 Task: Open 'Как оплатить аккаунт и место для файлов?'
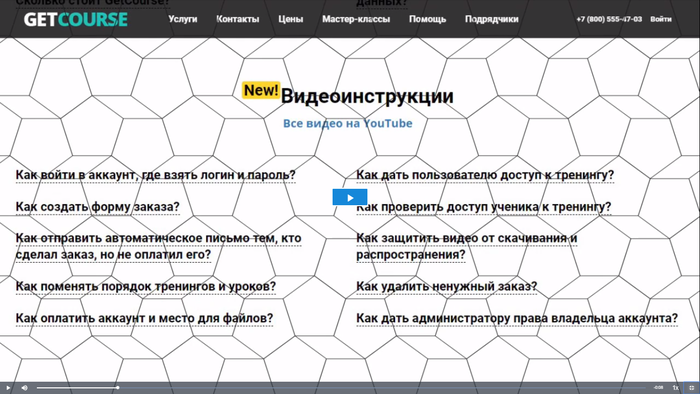144,318
